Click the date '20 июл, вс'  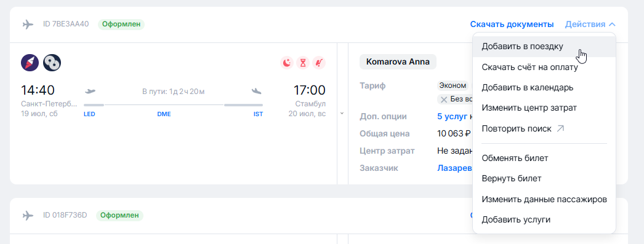coord(307,114)
